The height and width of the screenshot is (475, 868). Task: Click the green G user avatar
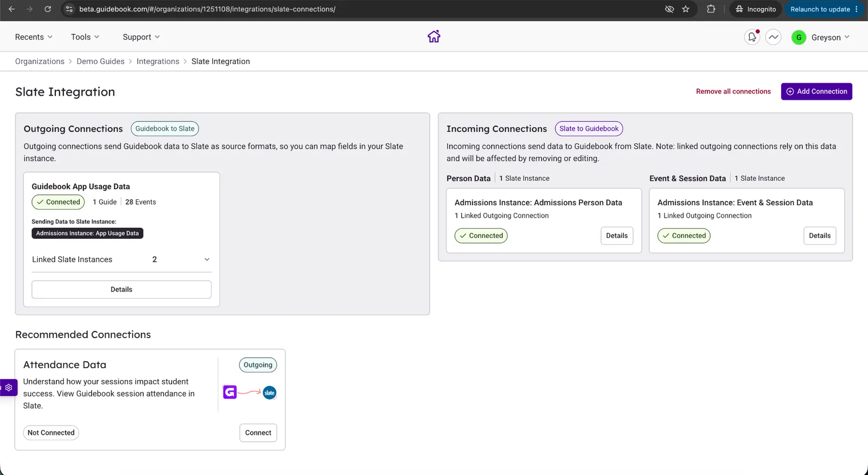pos(799,37)
